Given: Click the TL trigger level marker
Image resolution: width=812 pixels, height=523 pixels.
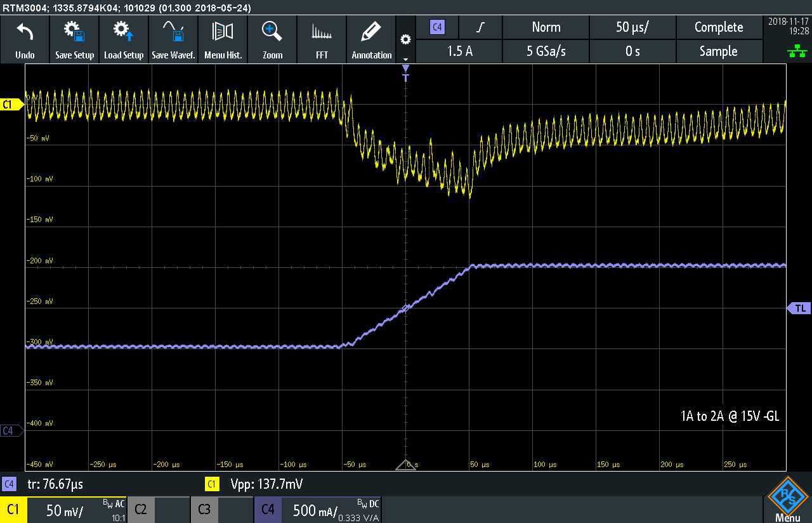Looking at the screenshot, I should click(x=799, y=308).
